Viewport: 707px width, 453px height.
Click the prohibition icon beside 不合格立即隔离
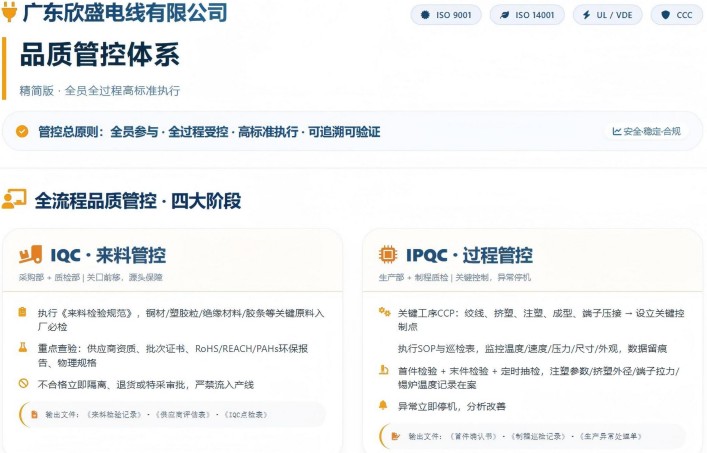click(x=22, y=383)
